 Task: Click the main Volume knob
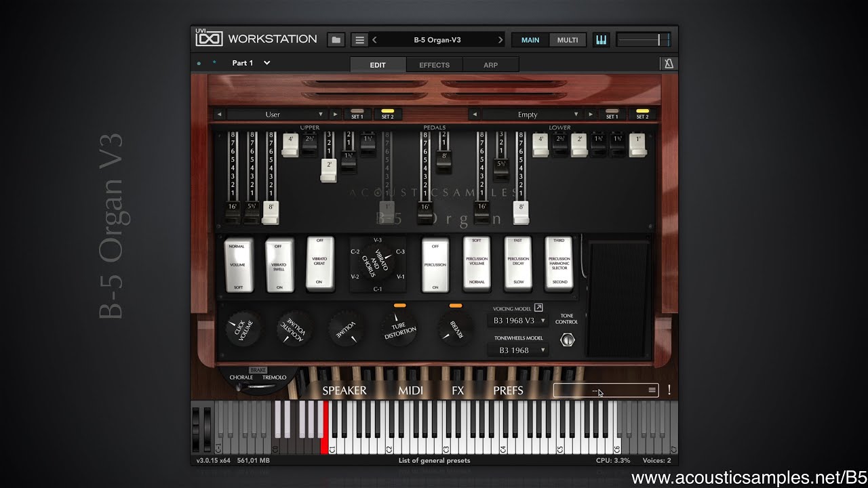click(x=346, y=329)
